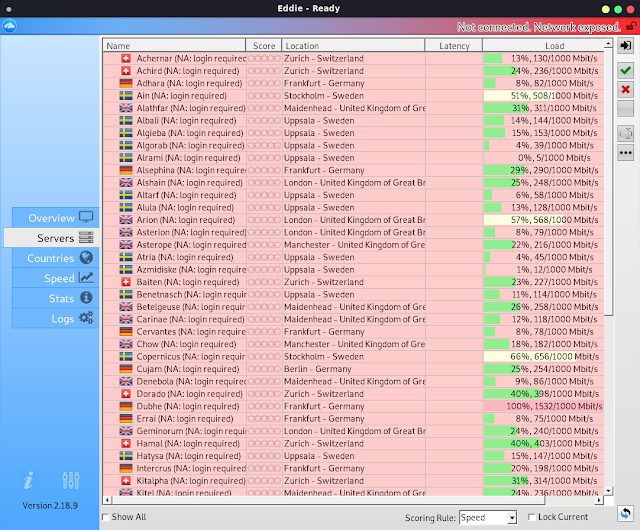Click the German flag on Errai row
Viewport: 640px width, 530px height.
[x=126, y=419]
